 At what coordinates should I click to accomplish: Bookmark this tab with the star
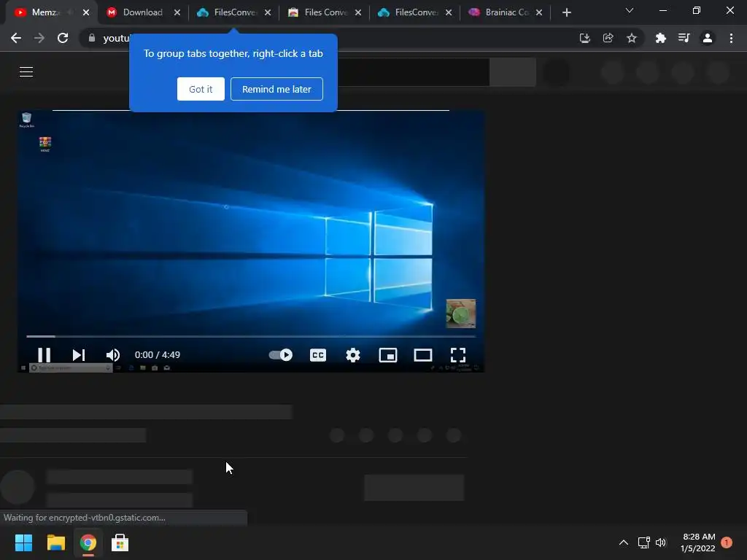(632, 38)
